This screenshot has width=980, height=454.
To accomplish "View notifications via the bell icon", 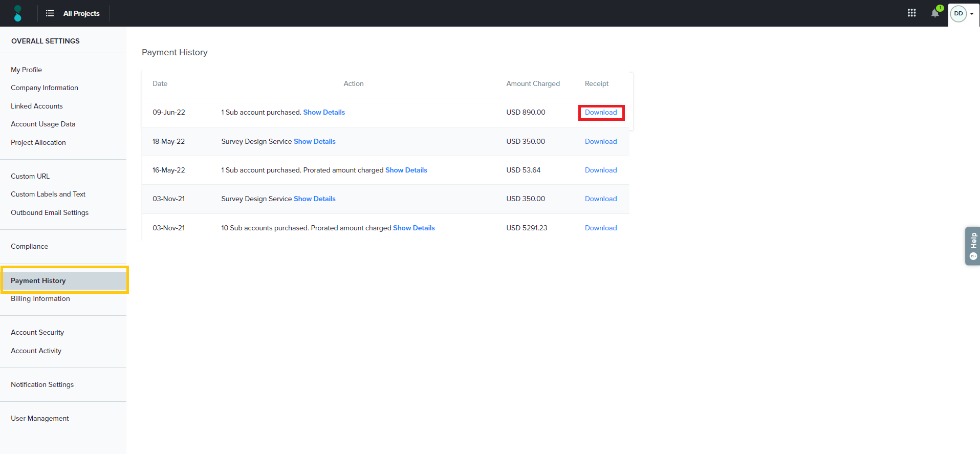I will 935,13.
